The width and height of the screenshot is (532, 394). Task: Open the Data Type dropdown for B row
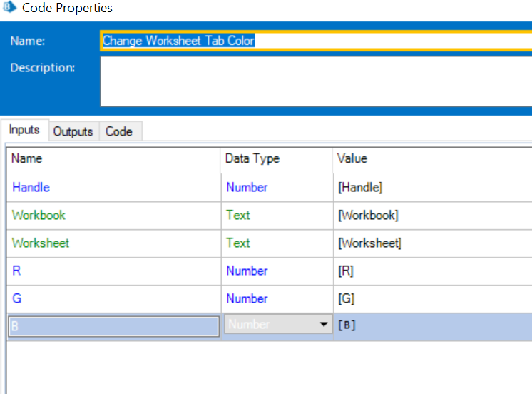point(323,325)
